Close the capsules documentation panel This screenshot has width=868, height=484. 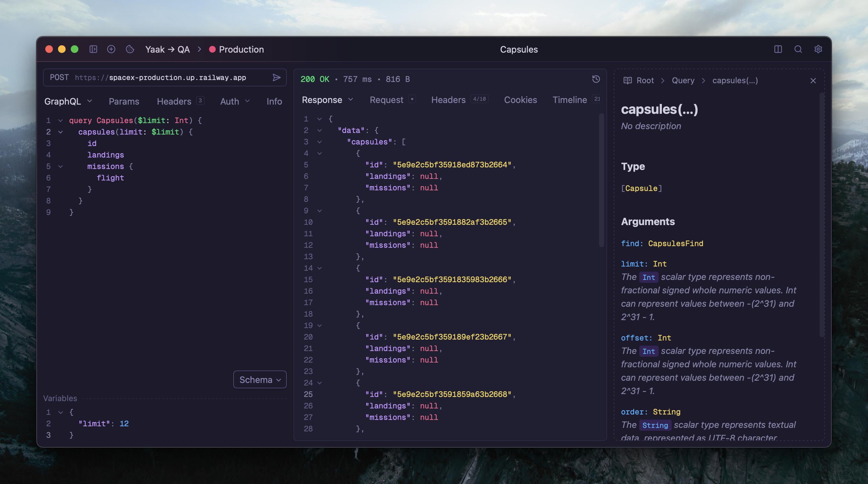point(813,81)
